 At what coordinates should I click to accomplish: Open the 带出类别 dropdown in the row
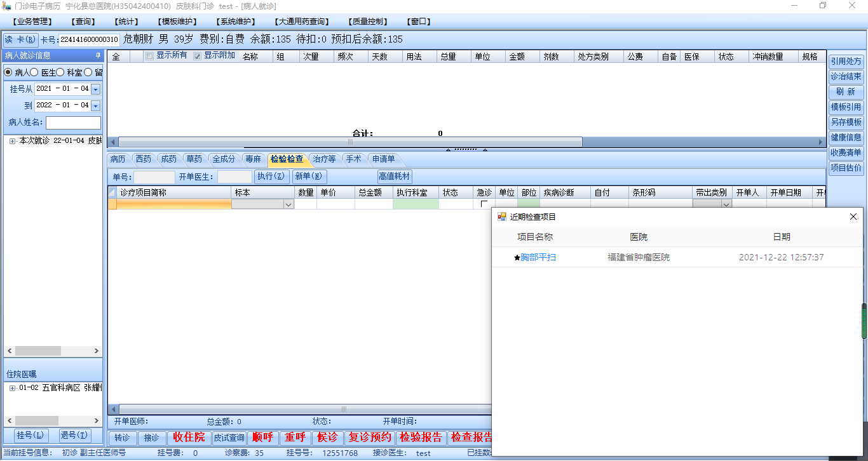click(726, 204)
